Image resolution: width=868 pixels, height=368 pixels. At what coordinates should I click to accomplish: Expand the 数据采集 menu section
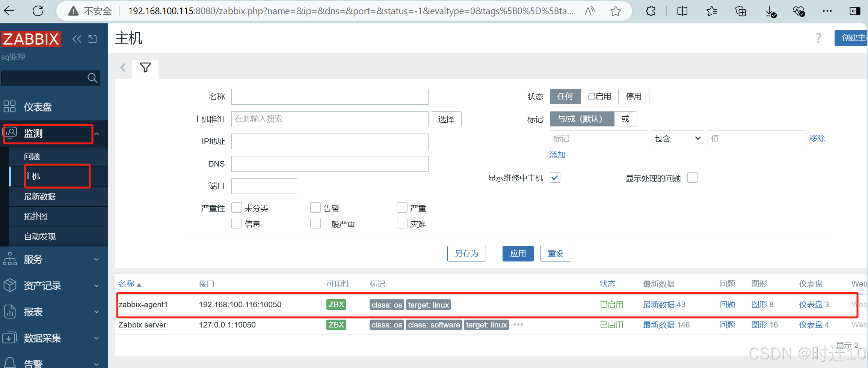coord(54,338)
